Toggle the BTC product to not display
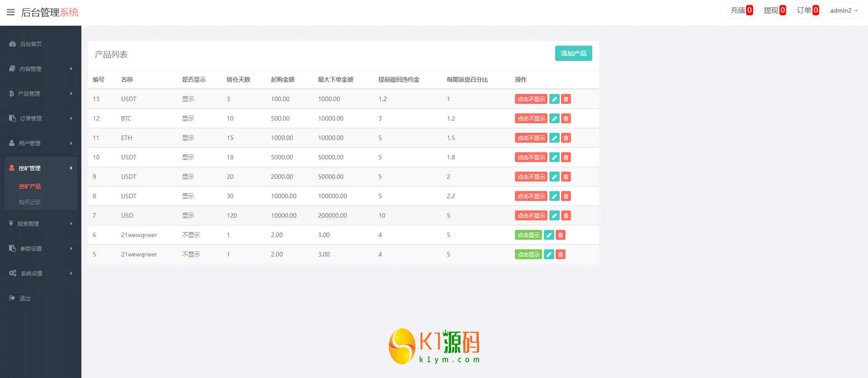 531,118
